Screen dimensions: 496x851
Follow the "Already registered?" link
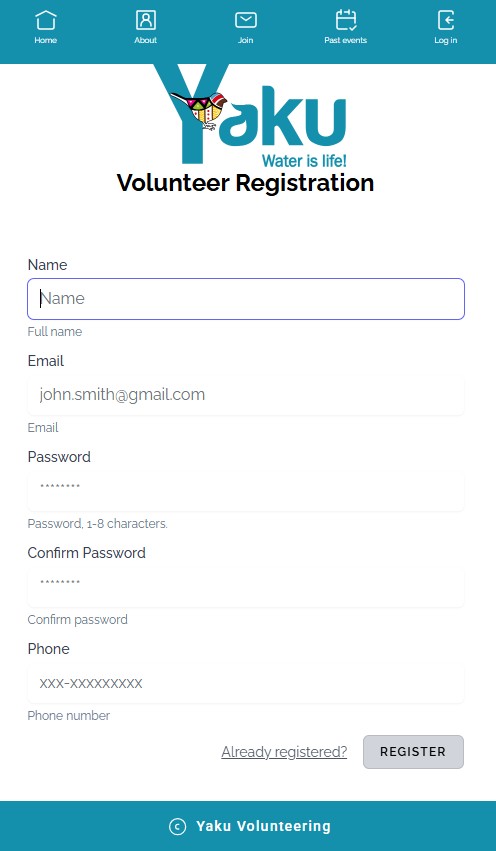click(x=284, y=752)
